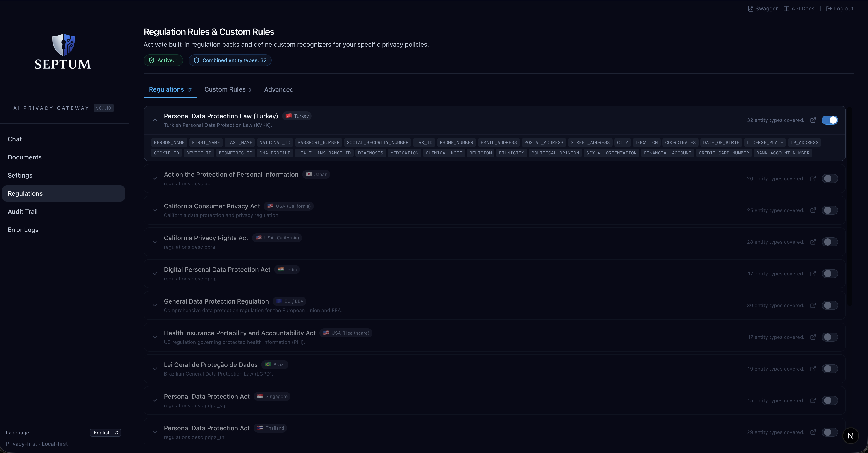Click external link icon for California Consumer Privacy Act
Screen dimensions: 868x453
pyautogui.click(x=813, y=210)
